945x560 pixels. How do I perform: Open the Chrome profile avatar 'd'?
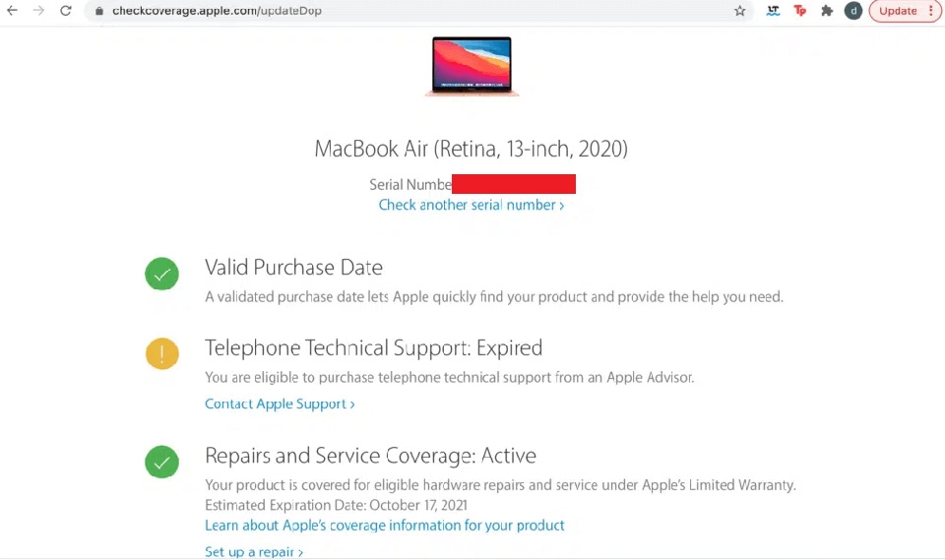tap(853, 11)
